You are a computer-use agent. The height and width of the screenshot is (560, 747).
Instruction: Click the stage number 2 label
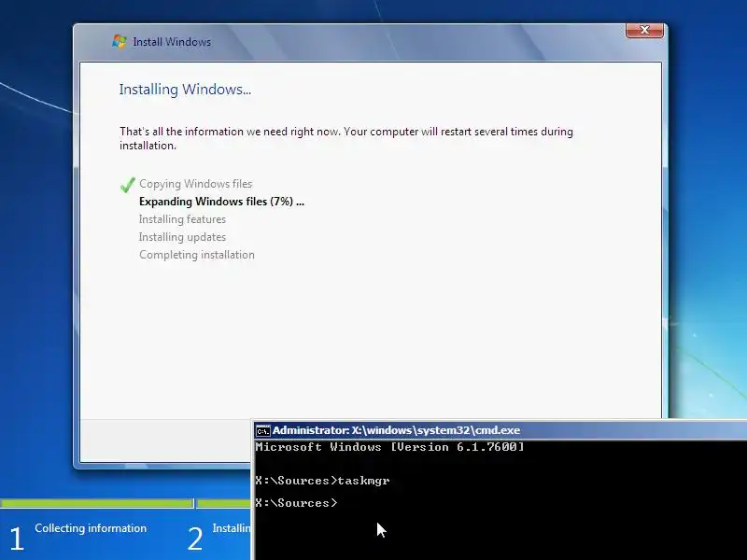(195, 539)
